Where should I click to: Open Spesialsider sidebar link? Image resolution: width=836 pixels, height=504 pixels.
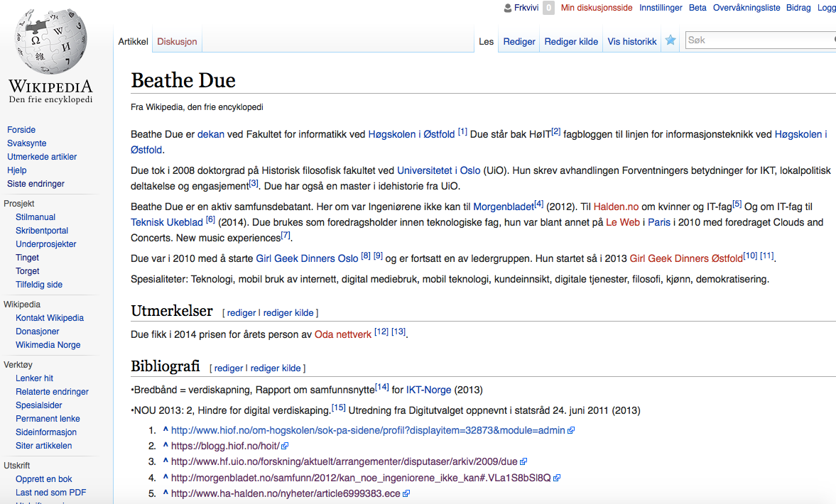pos(39,405)
